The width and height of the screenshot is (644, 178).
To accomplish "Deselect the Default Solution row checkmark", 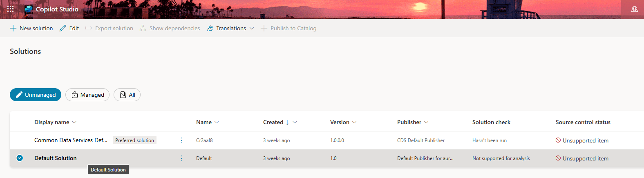I will pos(20,158).
